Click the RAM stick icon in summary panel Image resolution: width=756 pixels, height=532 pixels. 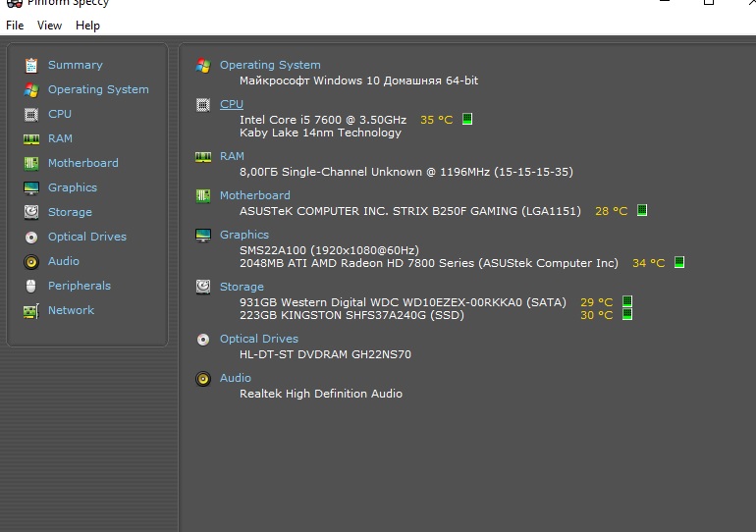[x=203, y=157]
